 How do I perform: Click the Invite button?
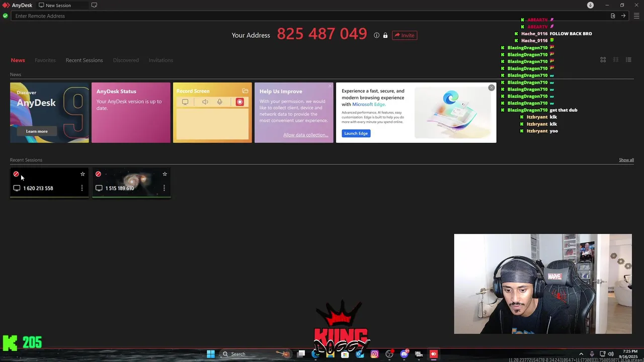405,35
